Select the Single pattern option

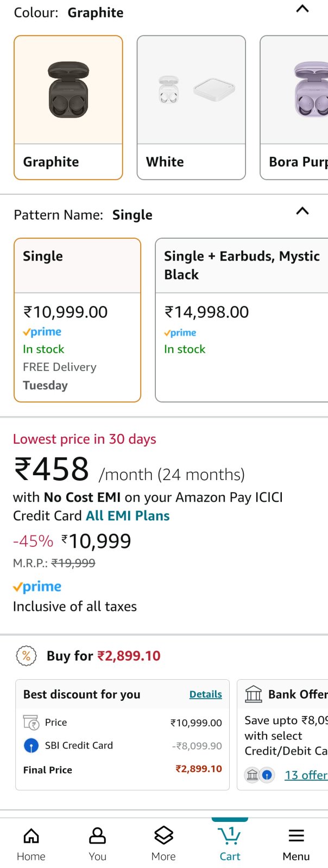click(x=77, y=320)
